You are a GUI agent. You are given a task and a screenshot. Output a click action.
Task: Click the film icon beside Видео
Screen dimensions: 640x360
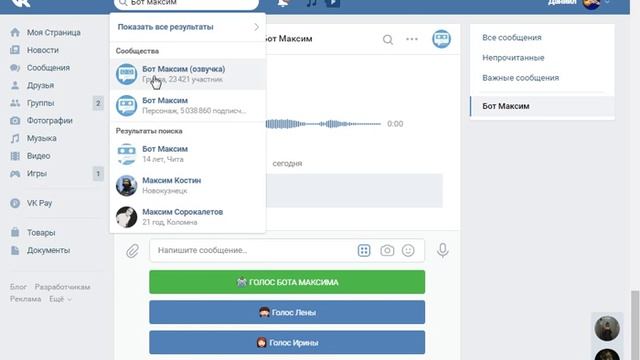[15, 156]
